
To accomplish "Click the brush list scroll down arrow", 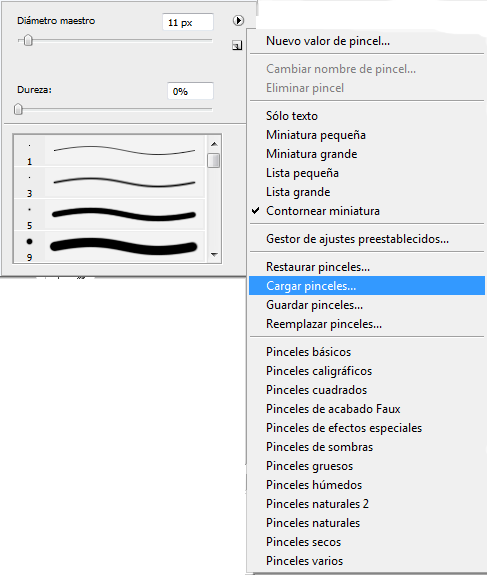I will (x=214, y=254).
